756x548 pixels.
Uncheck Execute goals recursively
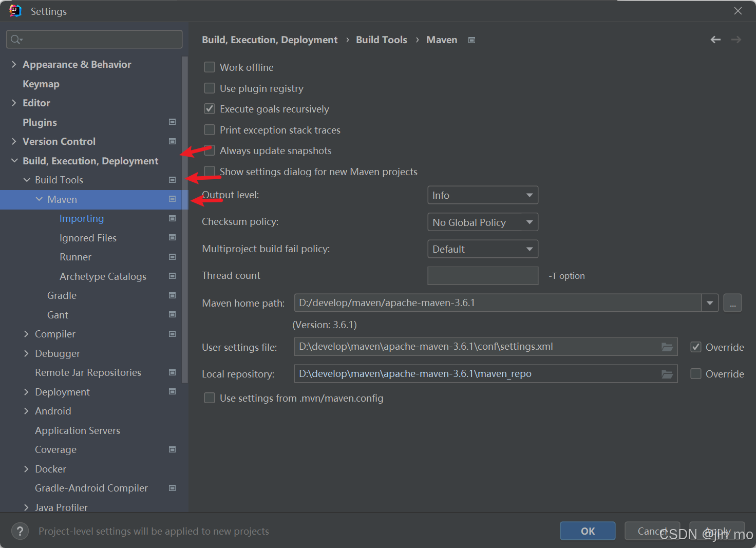[x=210, y=109]
